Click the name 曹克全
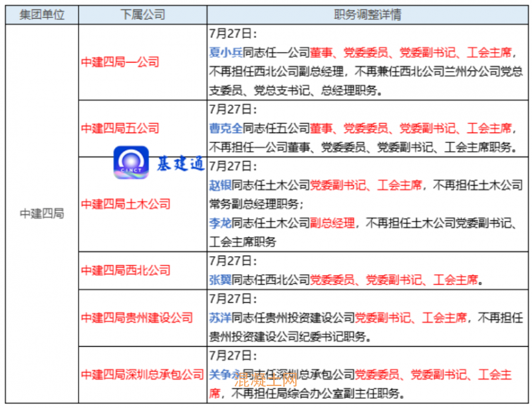 [x=226, y=128]
